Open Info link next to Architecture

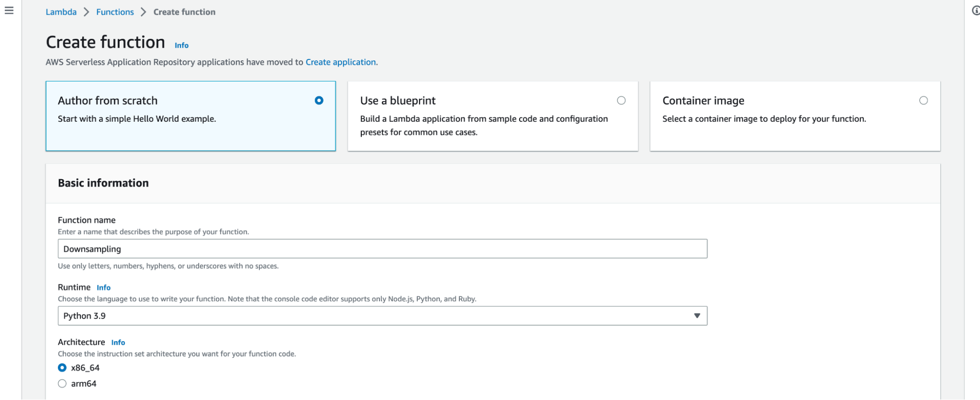pos(118,343)
